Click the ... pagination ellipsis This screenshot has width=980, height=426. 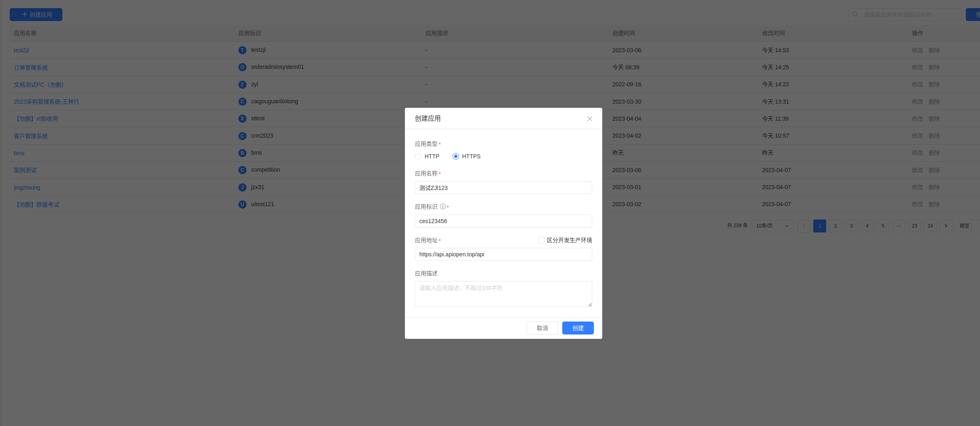tap(898, 226)
